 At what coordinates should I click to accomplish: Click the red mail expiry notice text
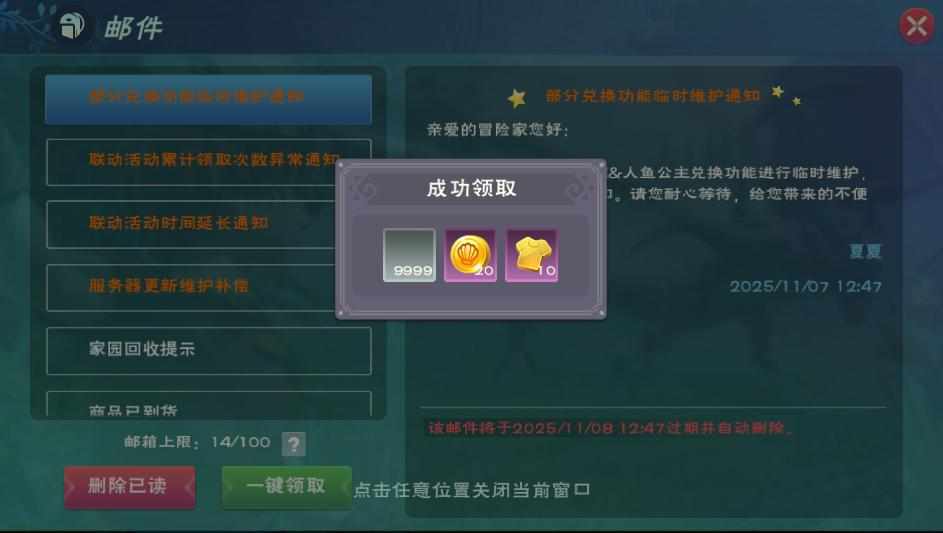[x=610, y=428]
